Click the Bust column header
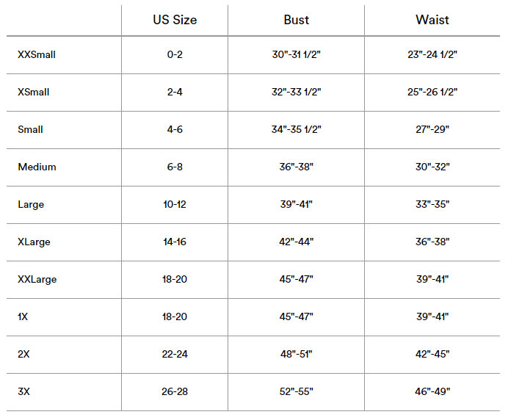508x420 pixels. [296, 20]
